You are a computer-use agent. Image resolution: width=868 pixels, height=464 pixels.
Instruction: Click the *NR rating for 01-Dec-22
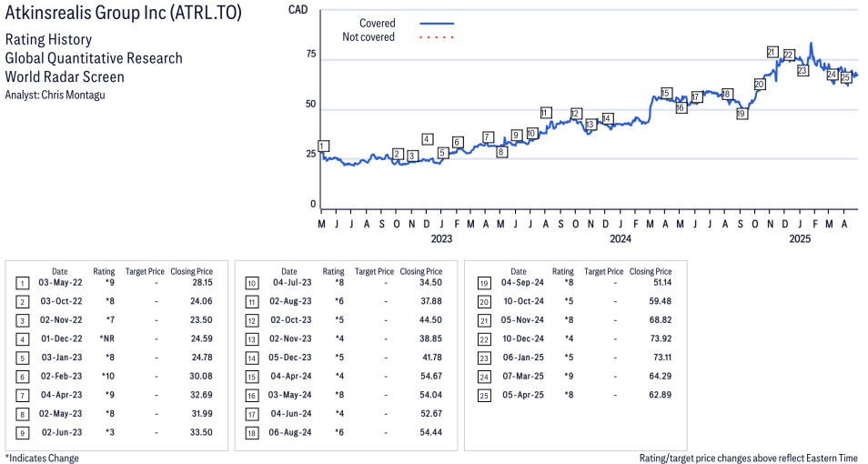point(106,338)
